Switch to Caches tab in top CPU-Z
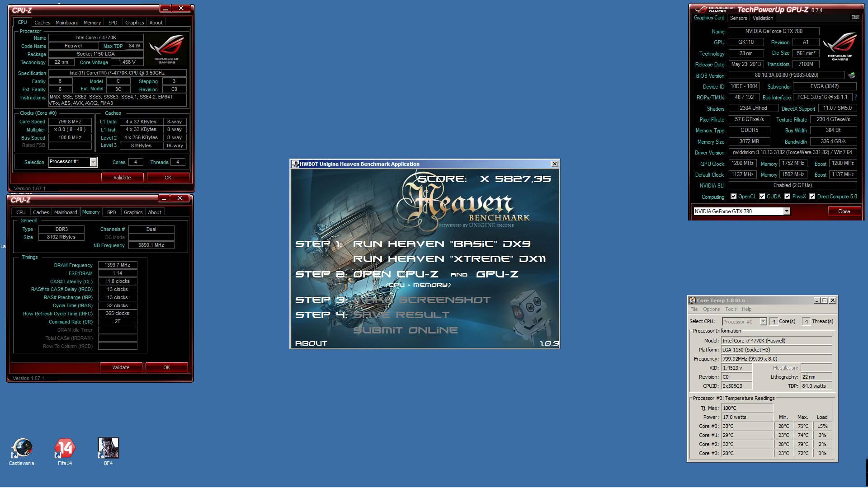The height and width of the screenshot is (488, 868). pos(42,23)
